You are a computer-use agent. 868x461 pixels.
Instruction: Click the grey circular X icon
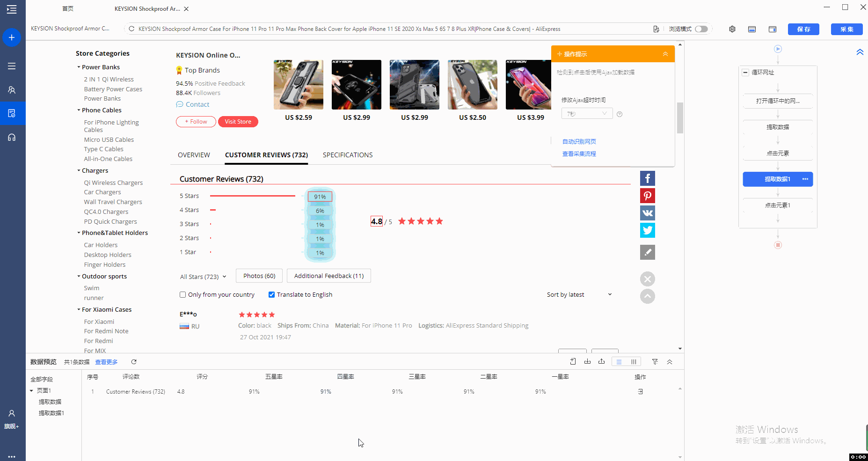[648, 279]
